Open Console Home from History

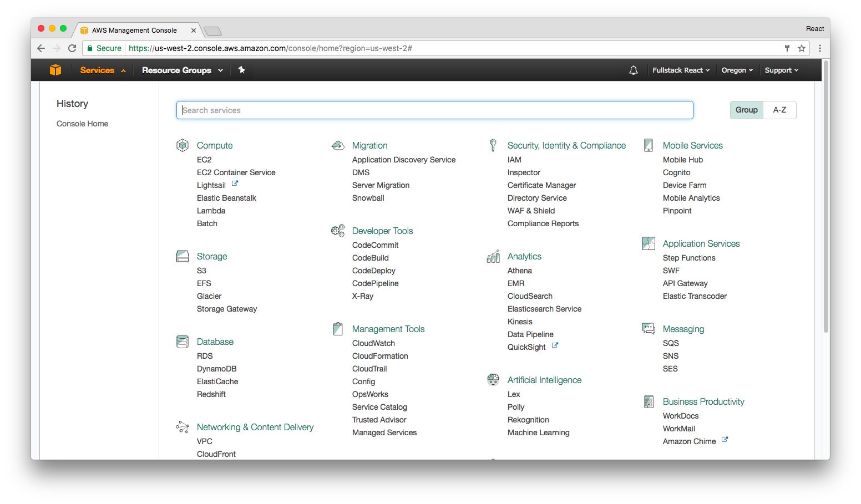[x=82, y=124]
